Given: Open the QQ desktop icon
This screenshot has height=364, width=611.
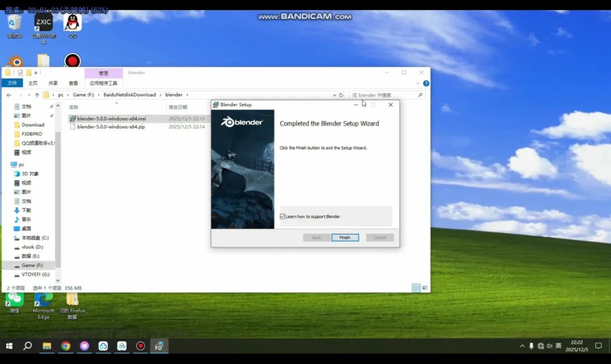Looking at the screenshot, I should (x=72, y=27).
